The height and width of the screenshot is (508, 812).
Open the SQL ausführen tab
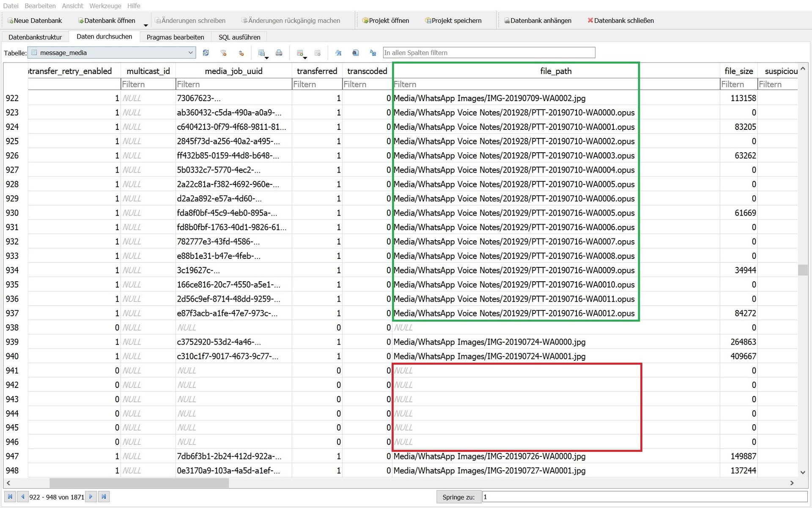239,37
